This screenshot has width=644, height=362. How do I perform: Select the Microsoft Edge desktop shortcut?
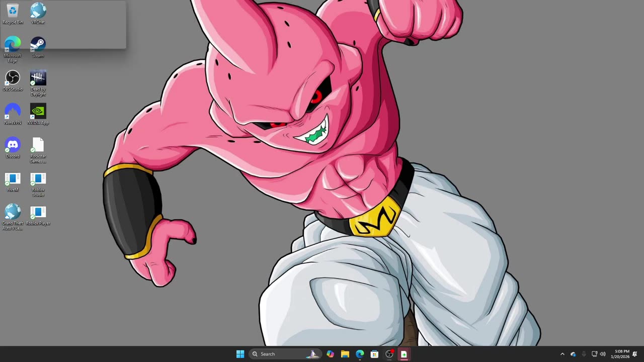pos(13,50)
